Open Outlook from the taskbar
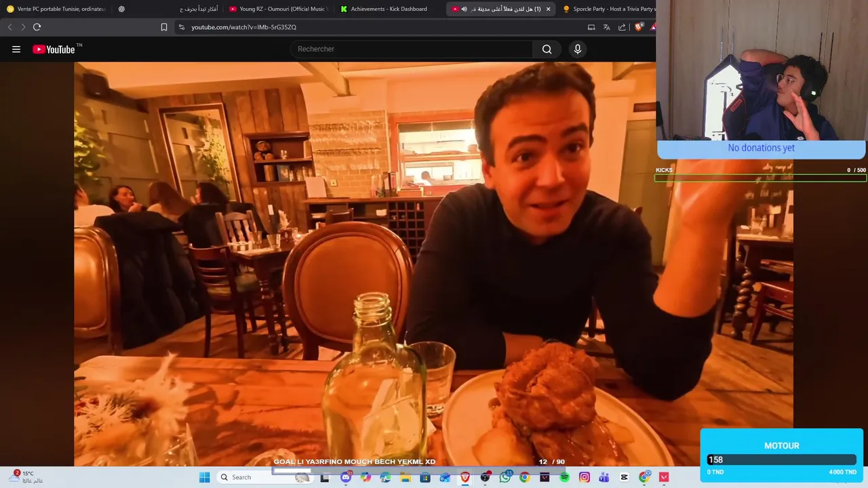 445,477
